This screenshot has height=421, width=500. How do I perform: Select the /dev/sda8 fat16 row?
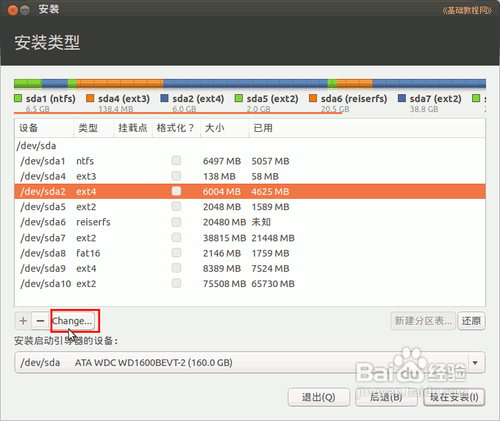pyautogui.click(x=250, y=253)
